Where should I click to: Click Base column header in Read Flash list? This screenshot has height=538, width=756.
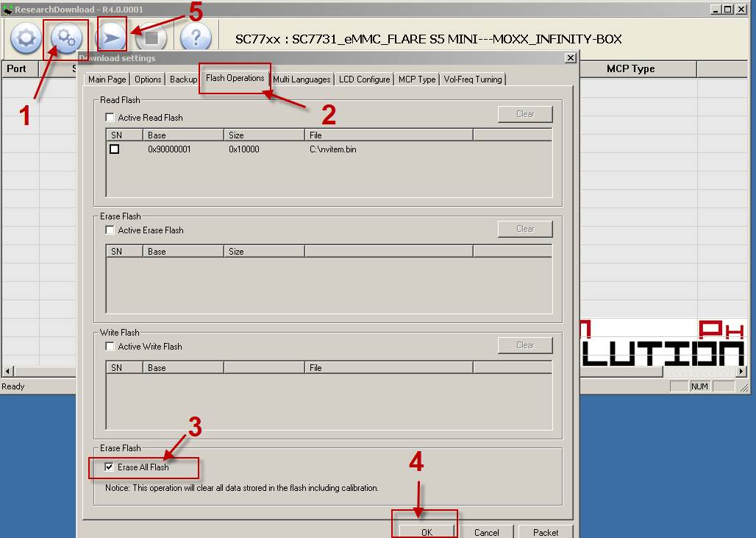pyautogui.click(x=183, y=135)
